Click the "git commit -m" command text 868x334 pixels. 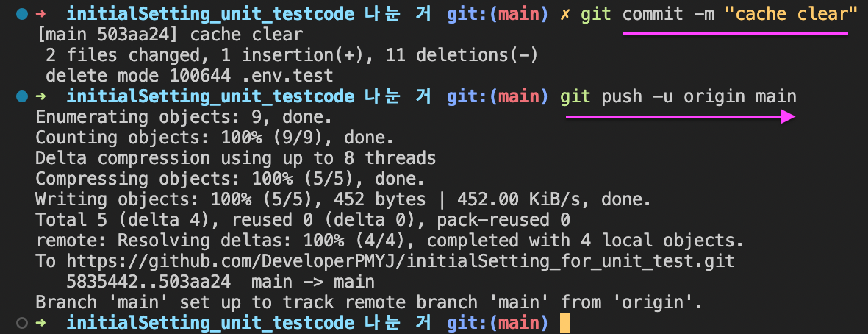tap(648, 14)
